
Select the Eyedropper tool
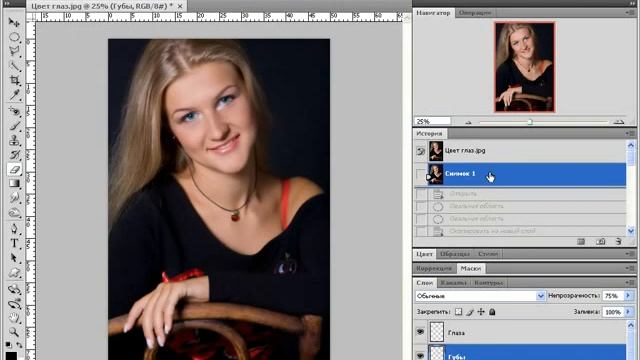tap(14, 95)
